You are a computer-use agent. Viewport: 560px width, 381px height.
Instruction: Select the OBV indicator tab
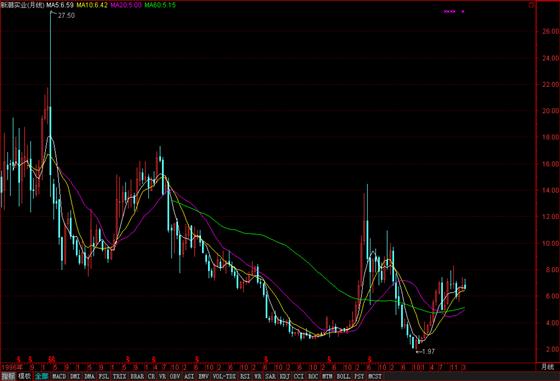coord(175,376)
